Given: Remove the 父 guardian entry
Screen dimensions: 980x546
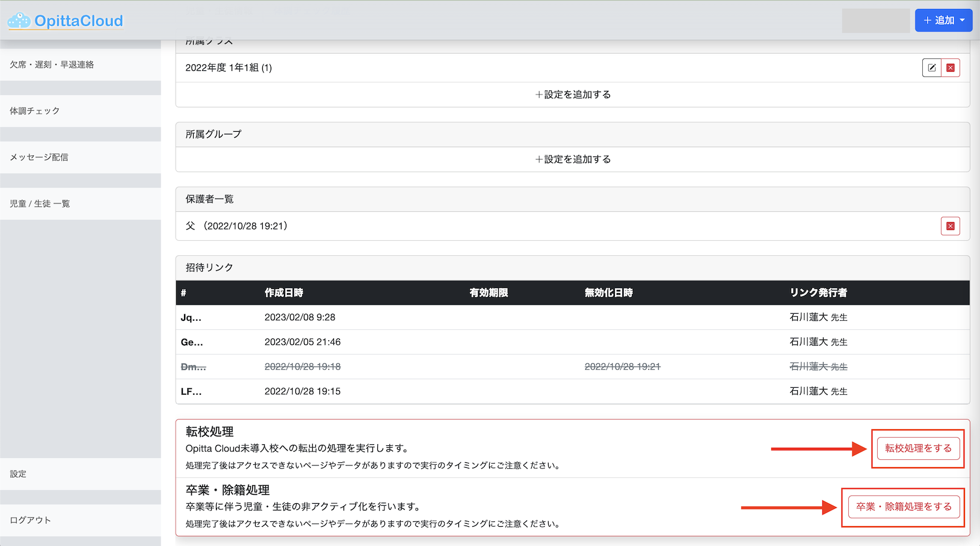Looking at the screenshot, I should click(951, 226).
